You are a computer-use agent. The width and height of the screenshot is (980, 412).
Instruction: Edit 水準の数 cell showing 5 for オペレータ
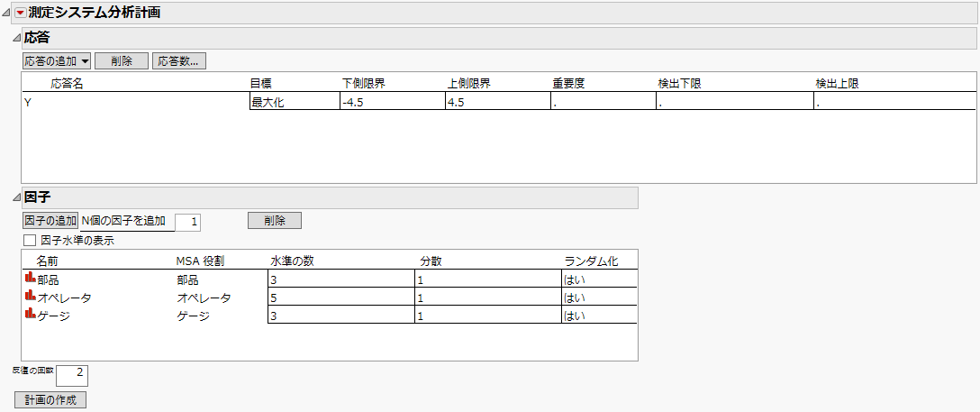[x=341, y=297]
